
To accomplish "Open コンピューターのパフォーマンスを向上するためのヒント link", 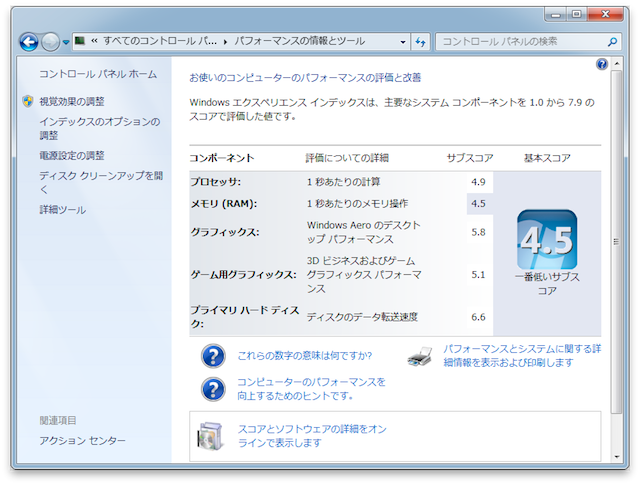I will (311, 389).
